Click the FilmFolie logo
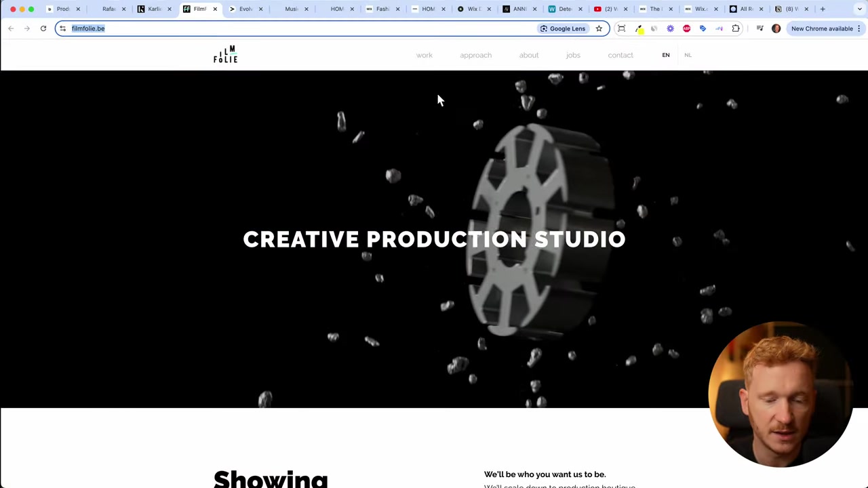This screenshot has width=868, height=488. [x=225, y=55]
